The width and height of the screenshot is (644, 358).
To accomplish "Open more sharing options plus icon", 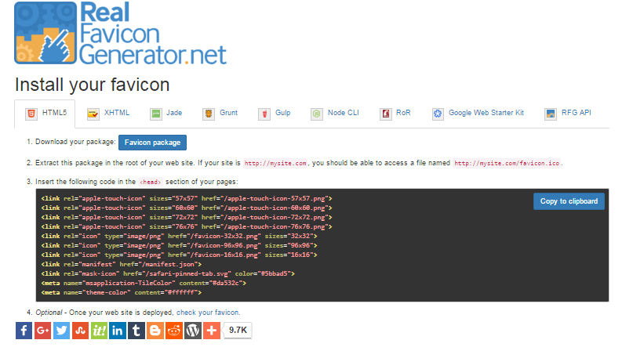I will point(212,331).
